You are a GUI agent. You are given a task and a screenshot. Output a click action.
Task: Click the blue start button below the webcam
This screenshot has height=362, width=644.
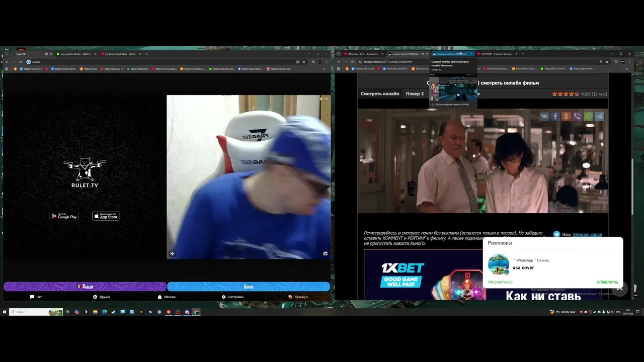point(249,287)
